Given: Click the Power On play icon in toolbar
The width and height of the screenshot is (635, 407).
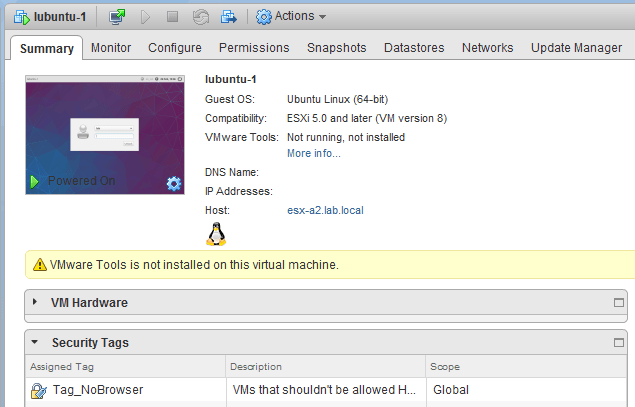Looking at the screenshot, I should tap(146, 16).
